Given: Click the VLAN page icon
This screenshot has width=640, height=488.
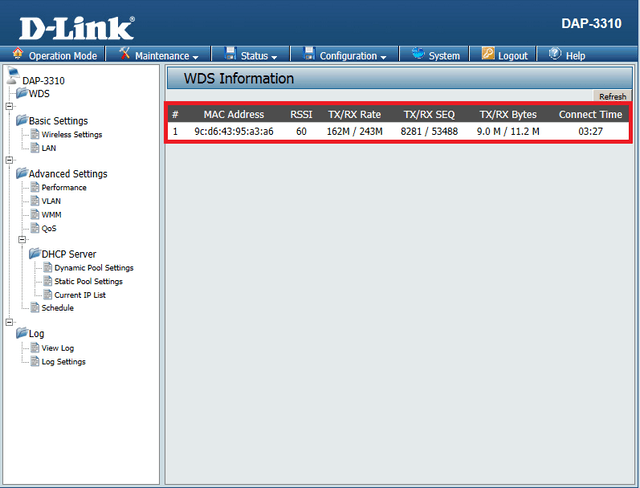Looking at the screenshot, I should coord(35,201).
